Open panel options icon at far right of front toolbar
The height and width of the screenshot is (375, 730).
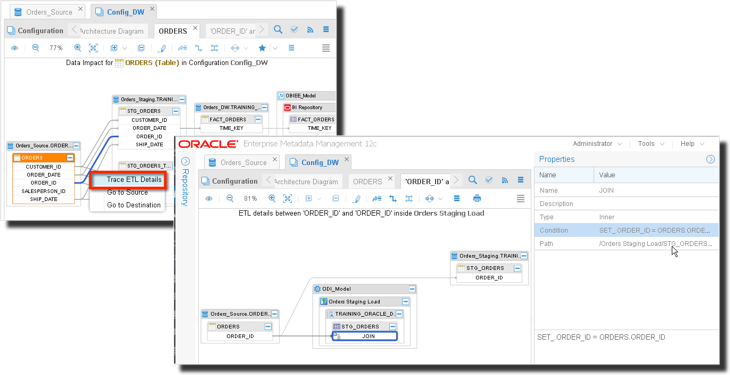[520, 199]
